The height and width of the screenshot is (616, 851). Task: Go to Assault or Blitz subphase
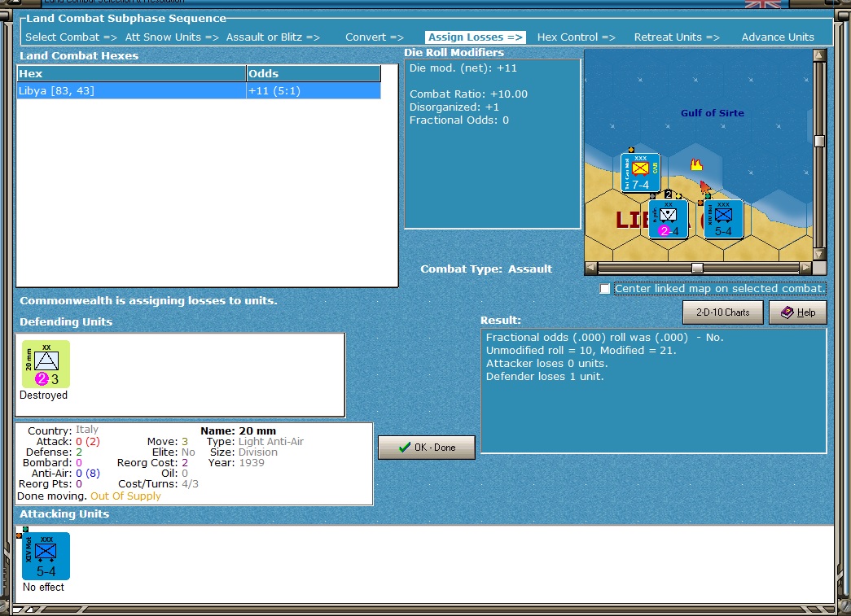point(273,37)
